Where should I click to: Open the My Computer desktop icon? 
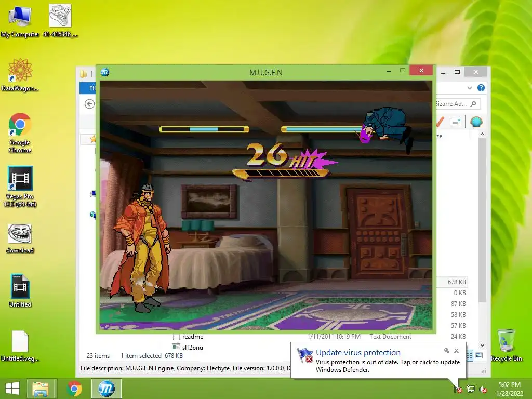coord(20,21)
